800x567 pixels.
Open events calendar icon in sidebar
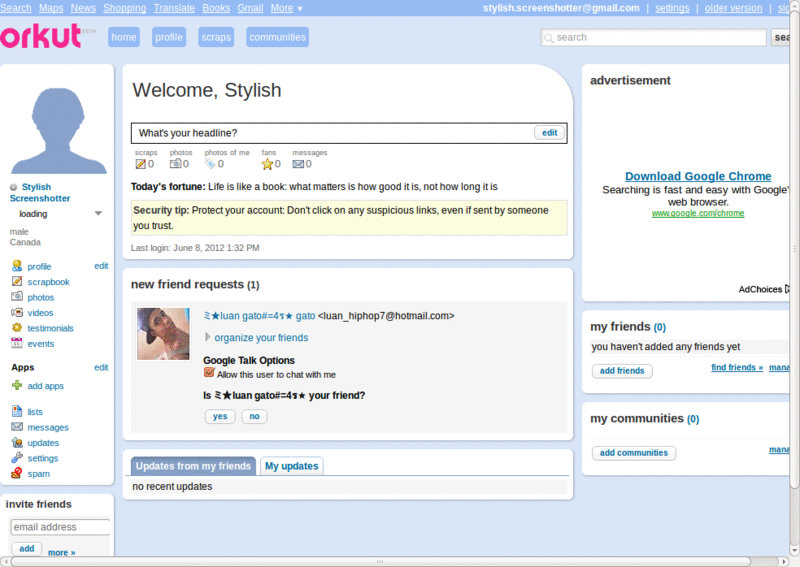coord(17,343)
